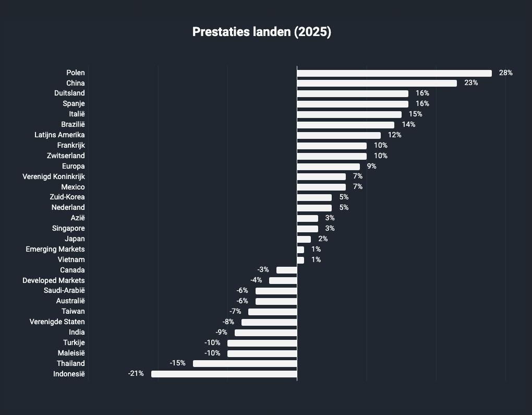The width and height of the screenshot is (532, 415).
Task: Click the chart title Prestaties landen (2025)
Action: pyautogui.click(x=262, y=32)
